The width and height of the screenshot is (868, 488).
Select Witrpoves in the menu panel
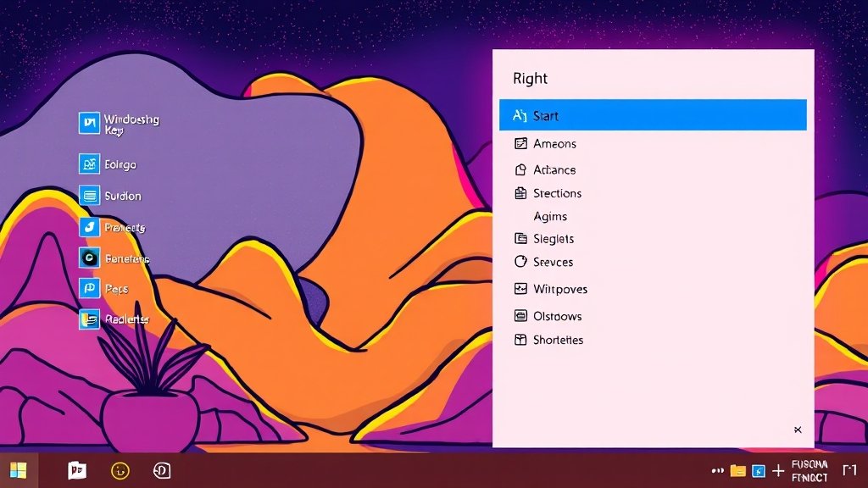tap(559, 289)
